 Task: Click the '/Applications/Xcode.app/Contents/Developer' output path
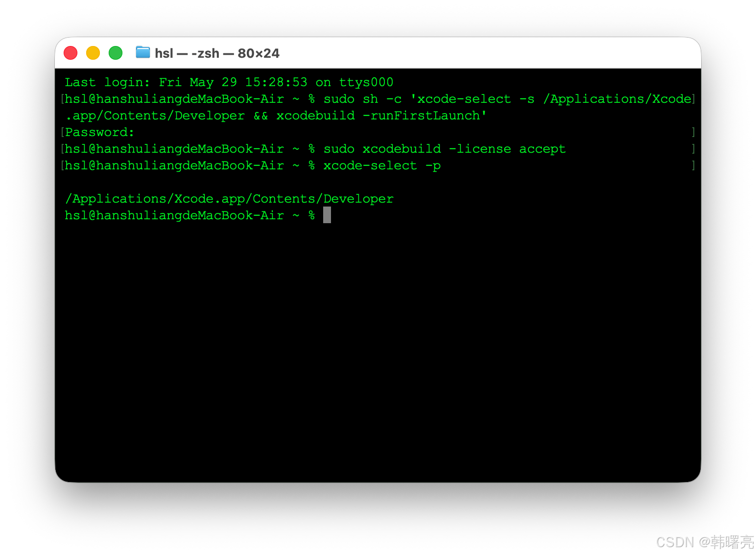(229, 199)
